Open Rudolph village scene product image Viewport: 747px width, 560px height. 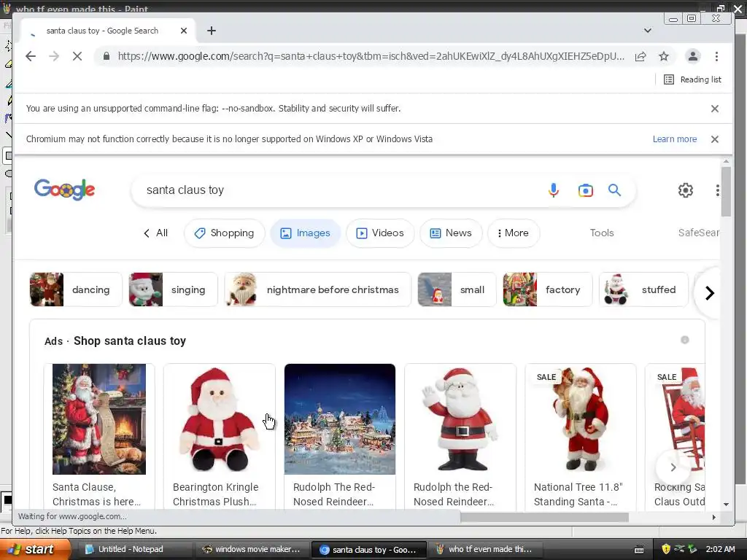(340, 419)
